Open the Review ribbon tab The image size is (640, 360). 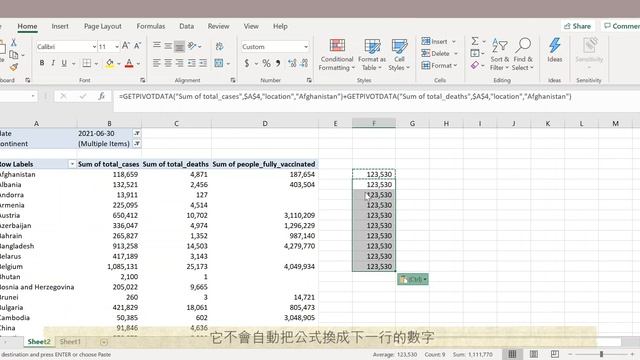pyautogui.click(x=218, y=26)
